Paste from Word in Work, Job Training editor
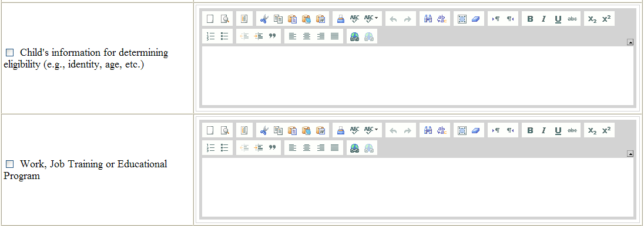This screenshot has width=644, height=226. click(x=320, y=130)
